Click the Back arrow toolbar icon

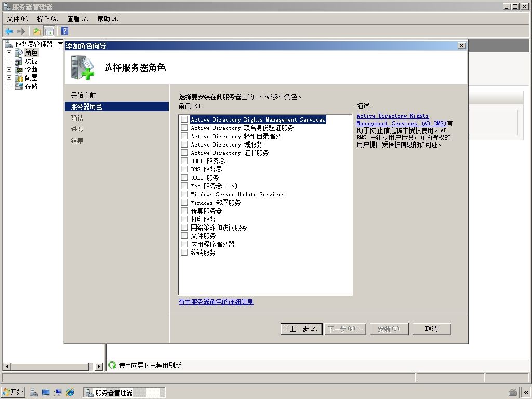[x=9, y=32]
